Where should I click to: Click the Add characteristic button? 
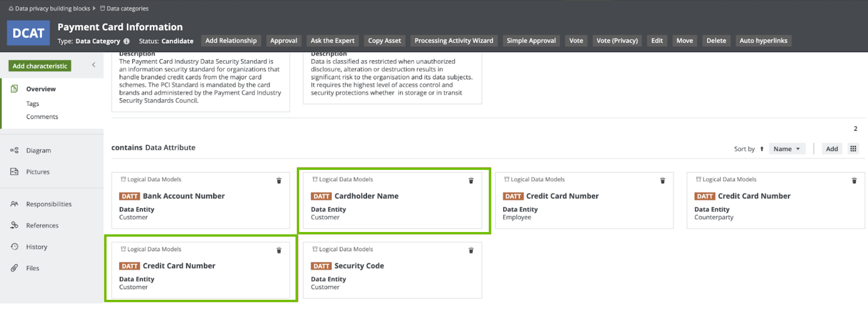click(40, 66)
